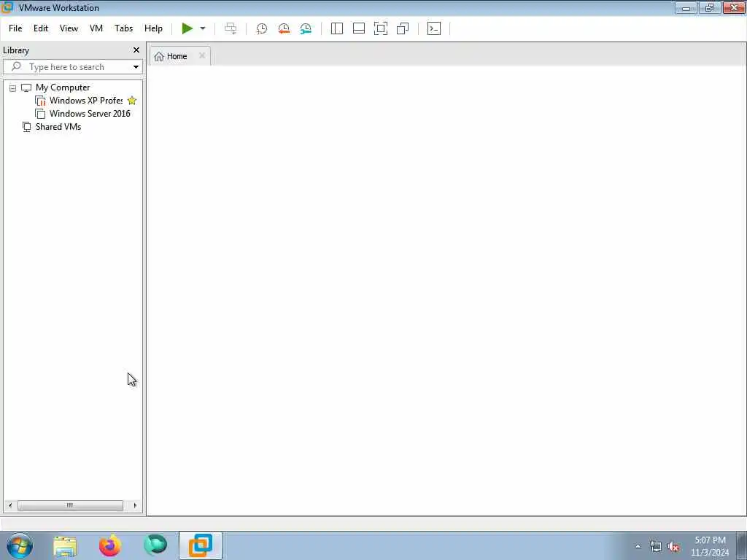The height and width of the screenshot is (560, 747).
Task: Click the library scrollbar right arrow
Action: 135,505
